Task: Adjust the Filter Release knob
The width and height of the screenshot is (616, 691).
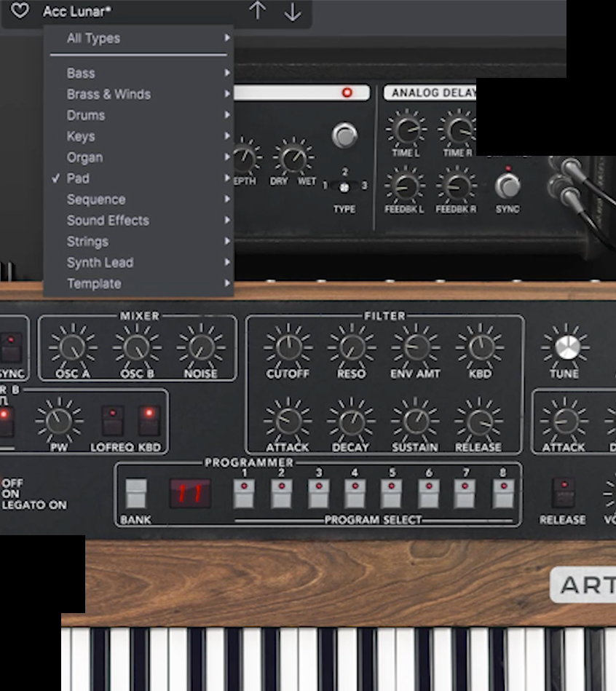Action: (479, 422)
